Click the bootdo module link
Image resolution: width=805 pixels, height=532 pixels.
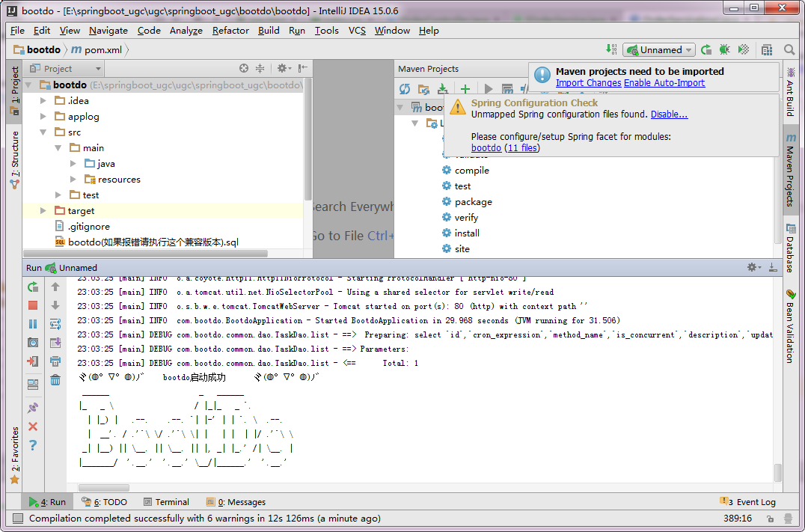[x=486, y=148]
